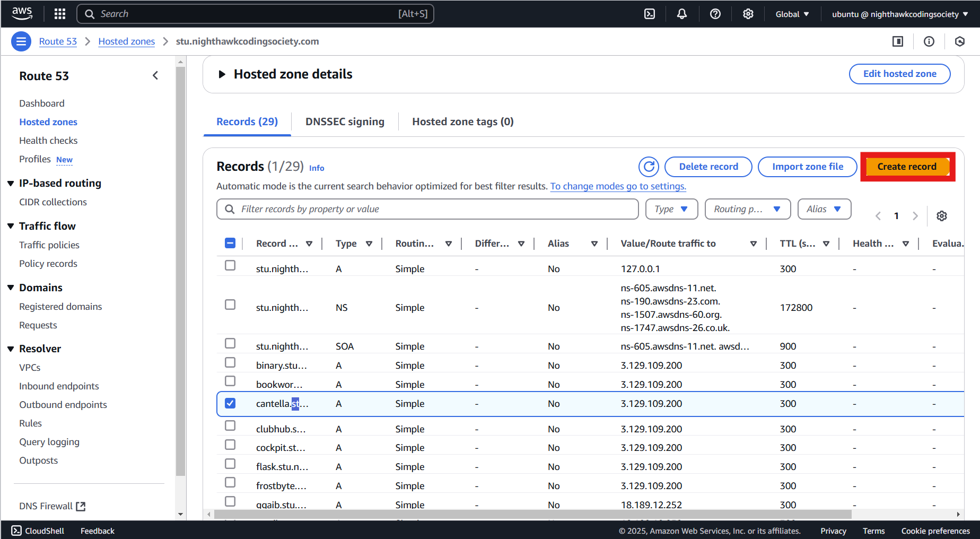Switch to the Records (29) tab

tap(247, 122)
